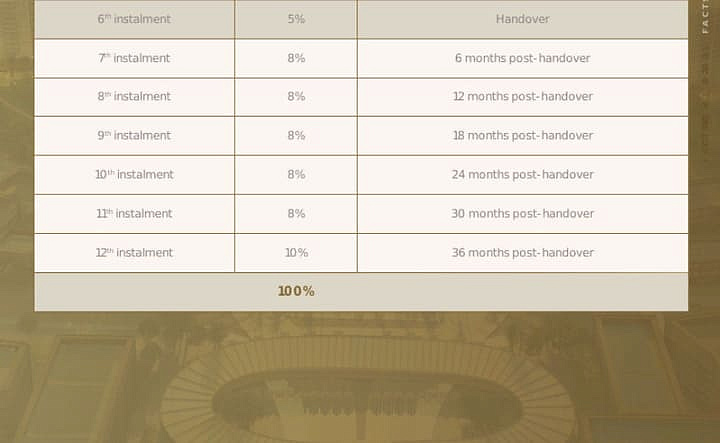Click the 8% value for 9th instalment

pyautogui.click(x=296, y=135)
